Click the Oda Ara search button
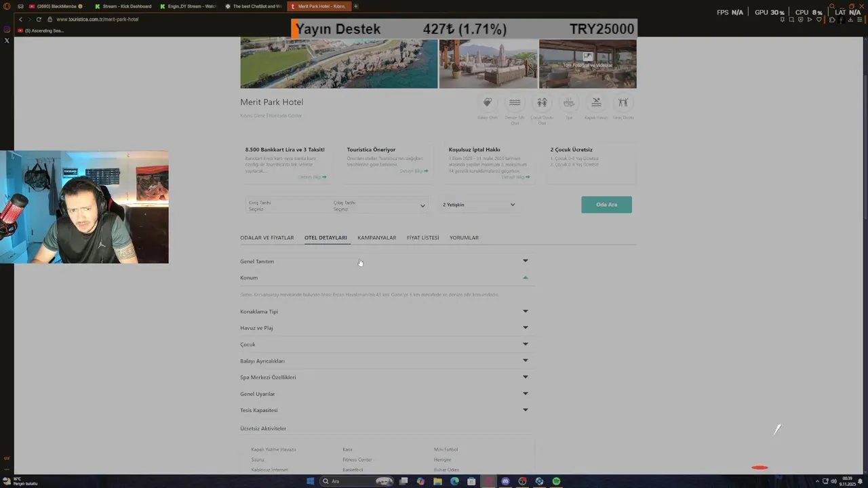Viewport: 868px width, 488px height. 606,205
